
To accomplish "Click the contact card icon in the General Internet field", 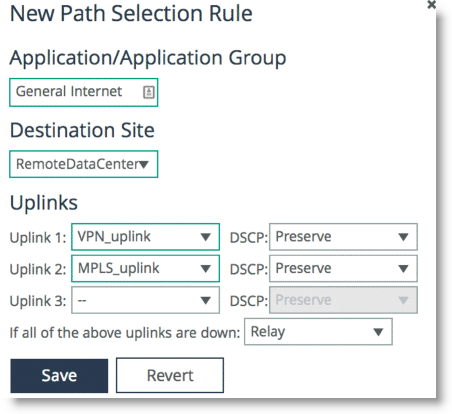I will pyautogui.click(x=149, y=92).
